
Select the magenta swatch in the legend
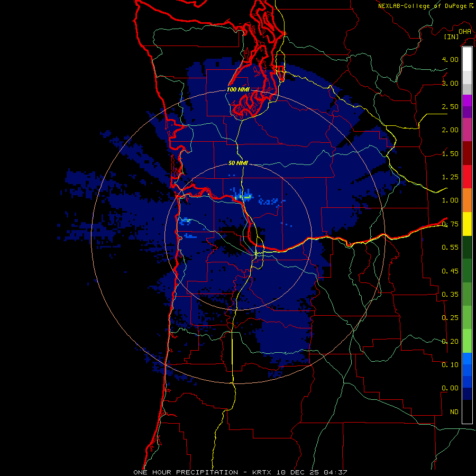[x=467, y=100]
